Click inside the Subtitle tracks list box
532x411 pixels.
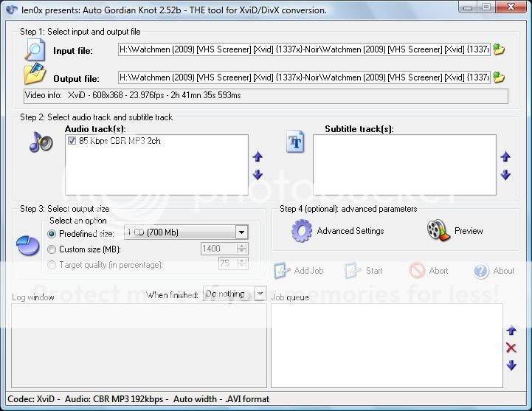tap(404, 165)
